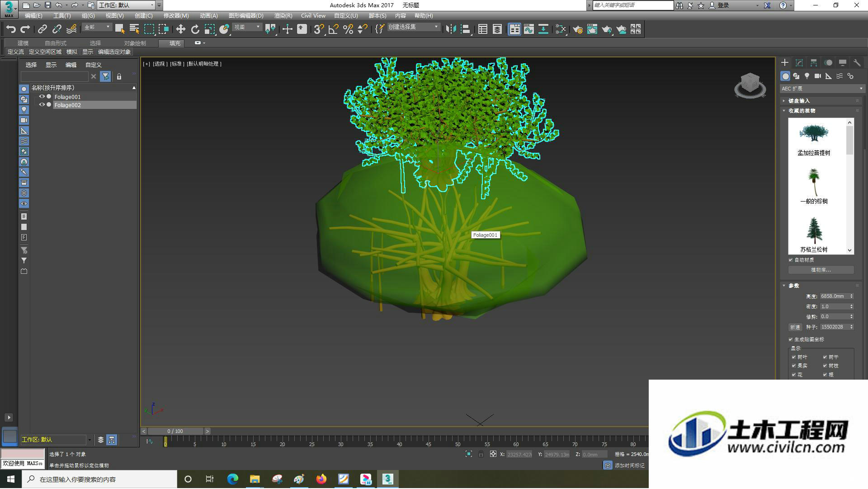
Task: Select the Lights creation category
Action: click(x=807, y=76)
